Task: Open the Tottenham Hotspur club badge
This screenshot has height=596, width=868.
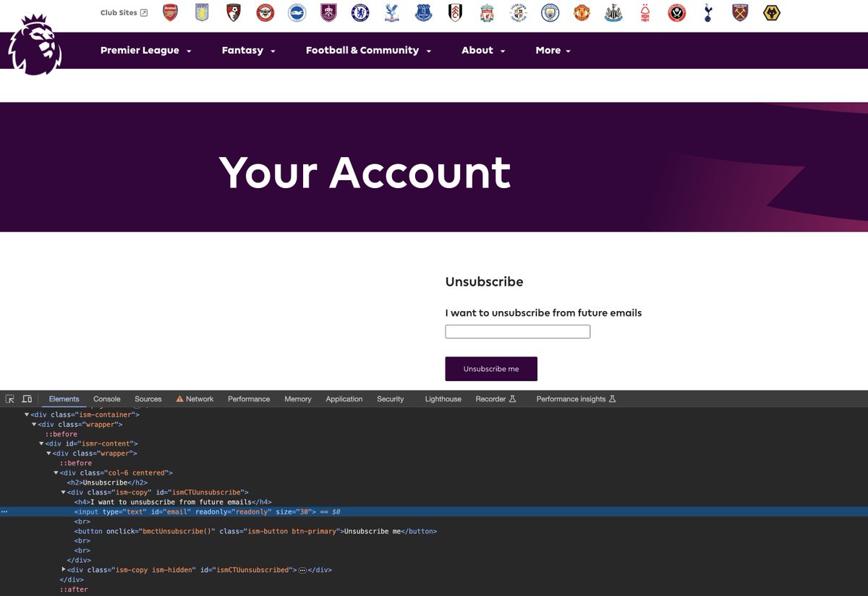Action: tap(708, 12)
